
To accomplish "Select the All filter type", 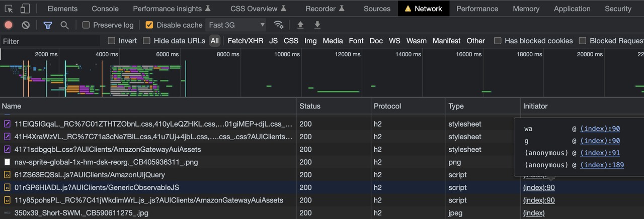I will 215,41.
